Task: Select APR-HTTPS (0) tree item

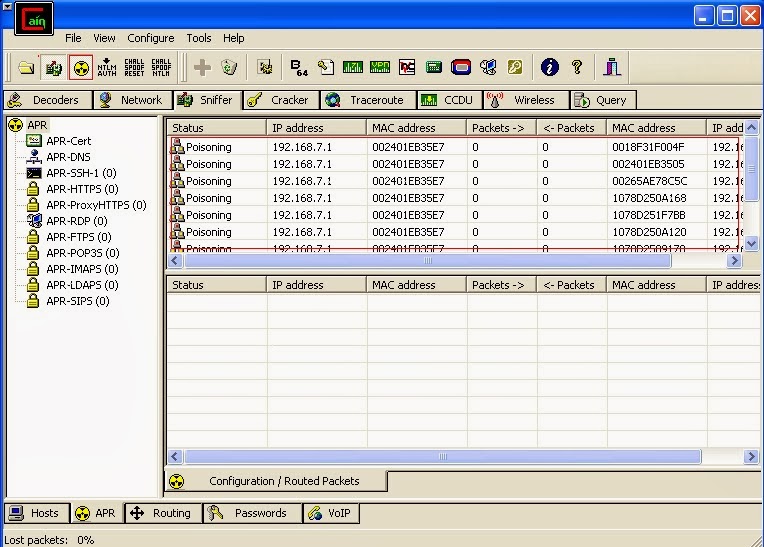Action: coord(82,189)
